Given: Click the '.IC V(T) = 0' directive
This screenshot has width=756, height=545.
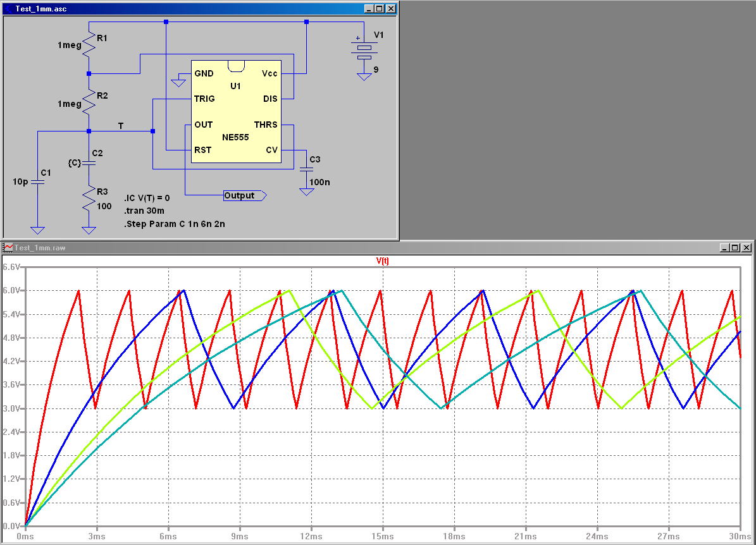Looking at the screenshot, I should point(147,198).
